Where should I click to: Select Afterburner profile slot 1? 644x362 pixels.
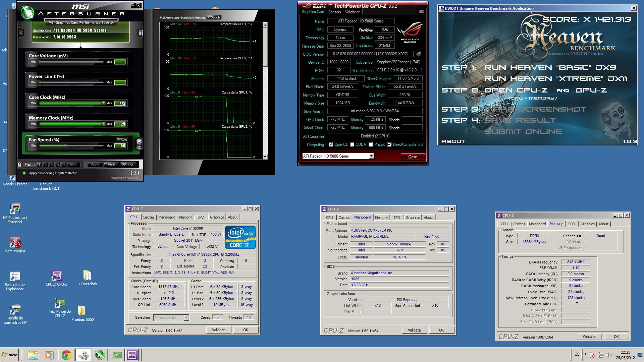39,165
